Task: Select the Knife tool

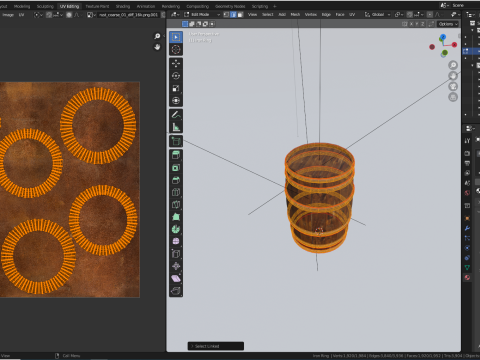Action: 176,204
